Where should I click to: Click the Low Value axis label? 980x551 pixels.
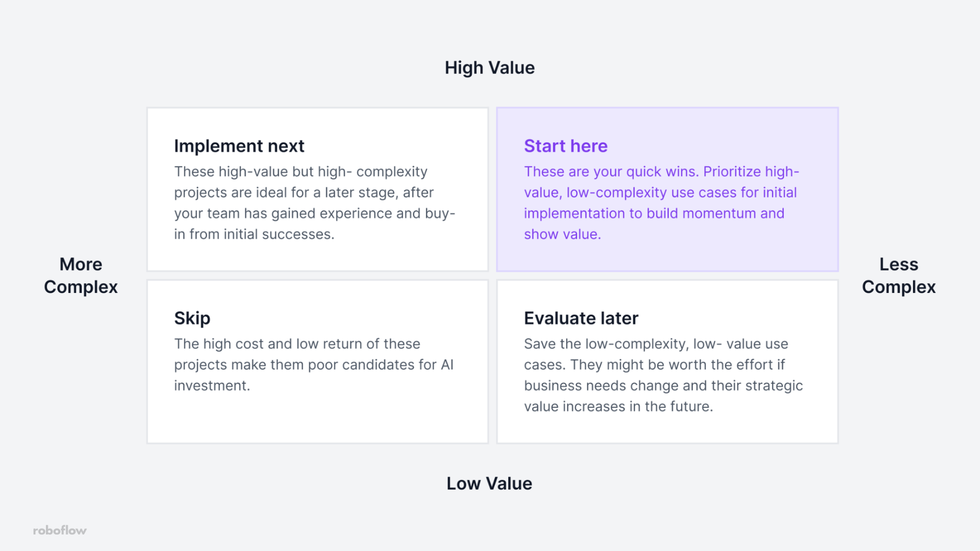(x=489, y=484)
